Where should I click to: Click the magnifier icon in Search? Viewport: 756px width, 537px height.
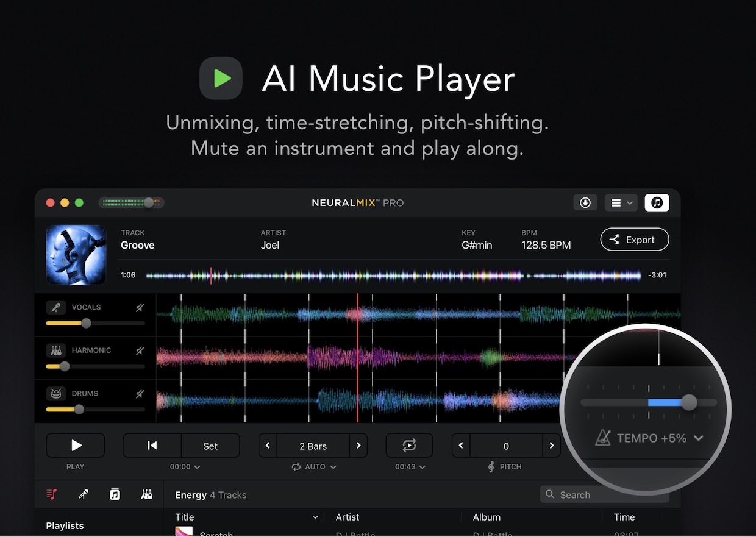(550, 494)
